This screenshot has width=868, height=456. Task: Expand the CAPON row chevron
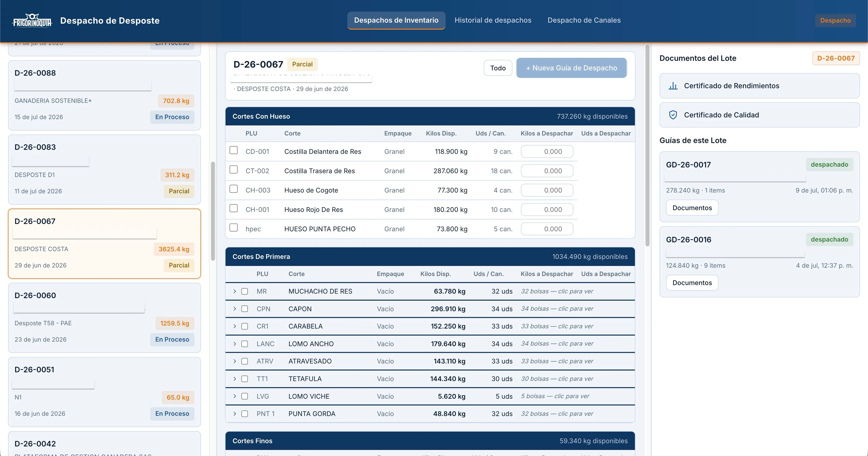(x=235, y=309)
